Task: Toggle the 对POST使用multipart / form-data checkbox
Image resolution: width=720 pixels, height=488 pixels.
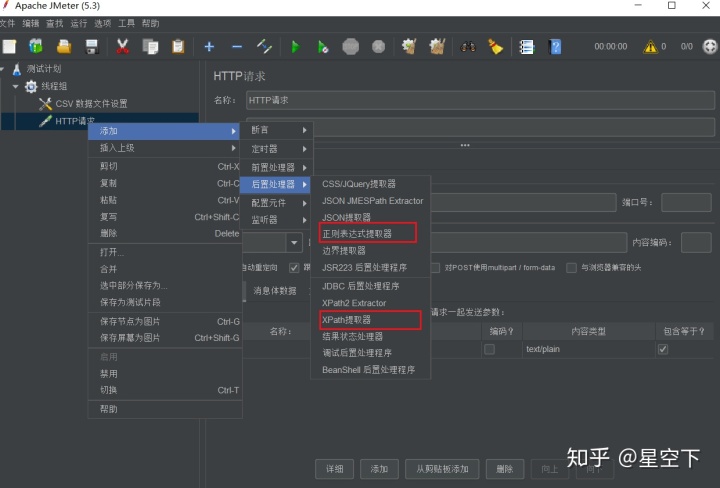Action: pos(435,268)
